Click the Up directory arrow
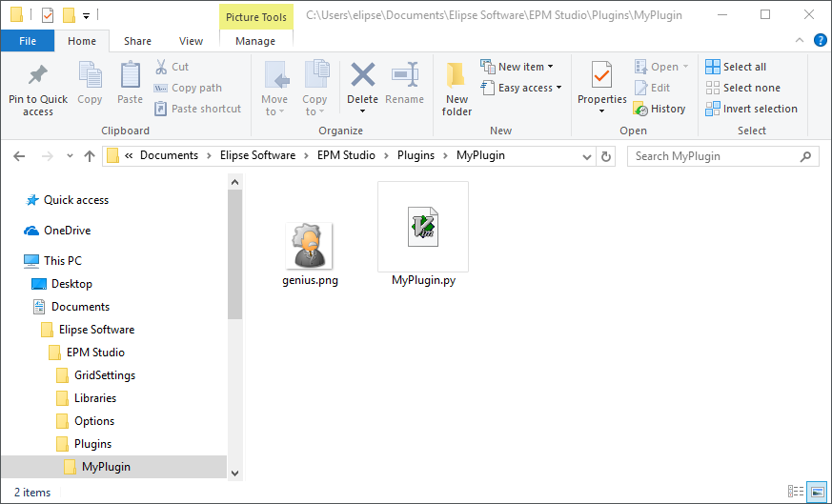Image resolution: width=832 pixels, height=504 pixels. (90, 156)
